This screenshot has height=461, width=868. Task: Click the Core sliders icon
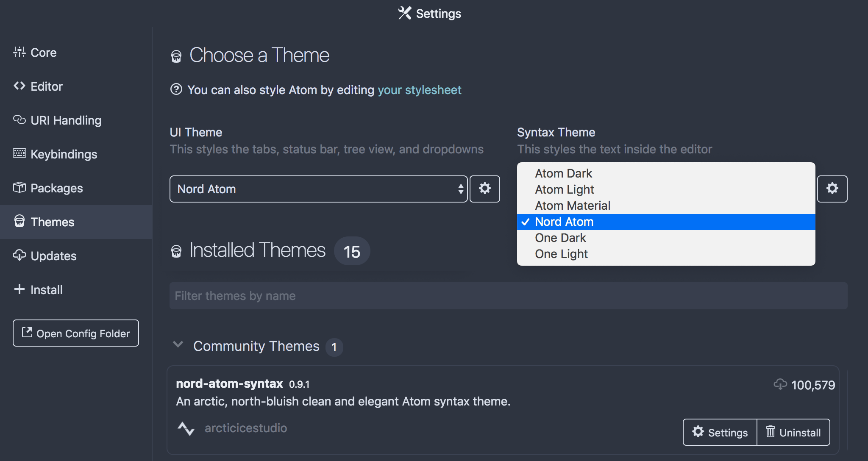(19, 52)
